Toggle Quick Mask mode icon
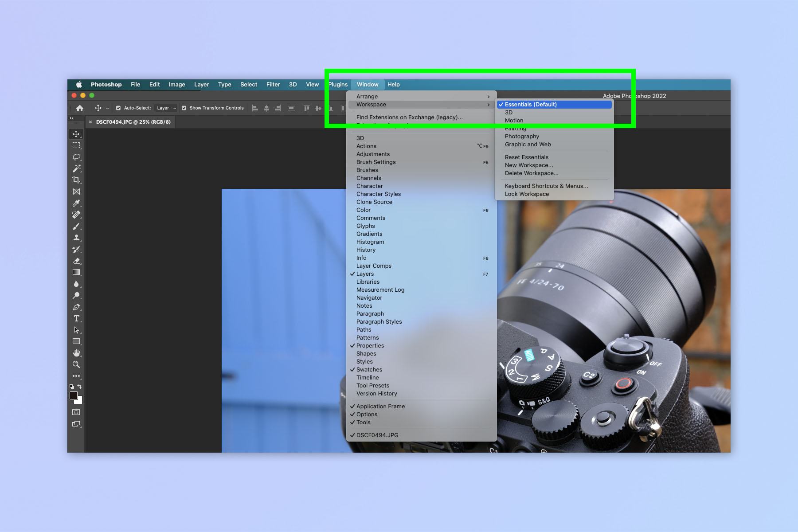 click(x=76, y=412)
